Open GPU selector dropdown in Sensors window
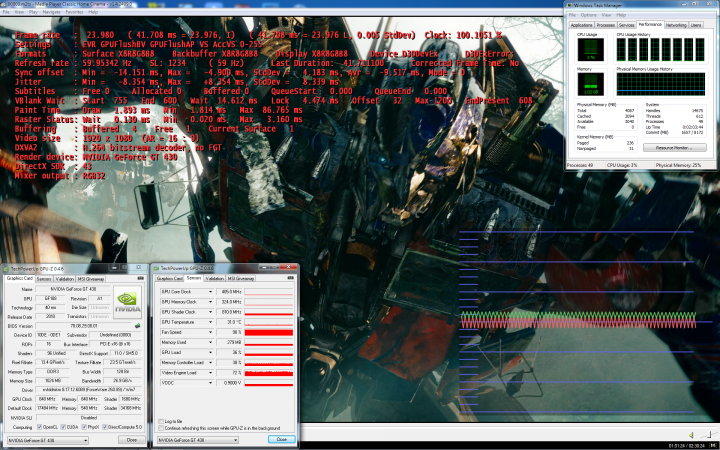 [197, 440]
